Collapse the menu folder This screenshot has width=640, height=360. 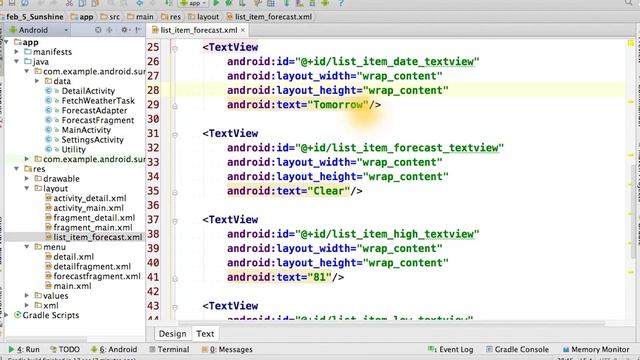coord(27,247)
